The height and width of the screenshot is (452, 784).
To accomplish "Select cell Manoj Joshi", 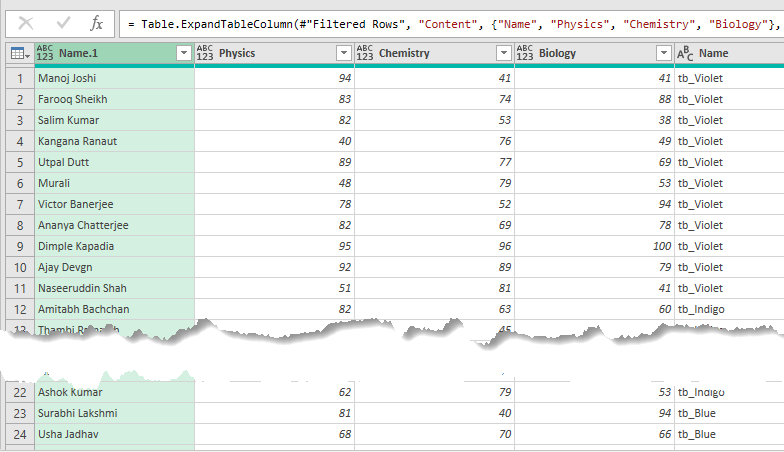I will [x=114, y=78].
